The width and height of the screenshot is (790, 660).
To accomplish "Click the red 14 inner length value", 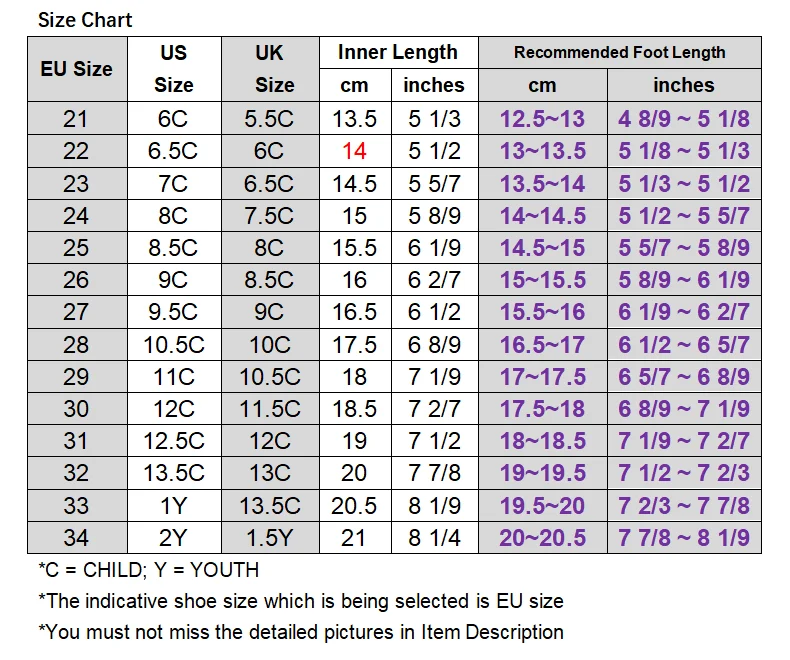I will [x=354, y=151].
